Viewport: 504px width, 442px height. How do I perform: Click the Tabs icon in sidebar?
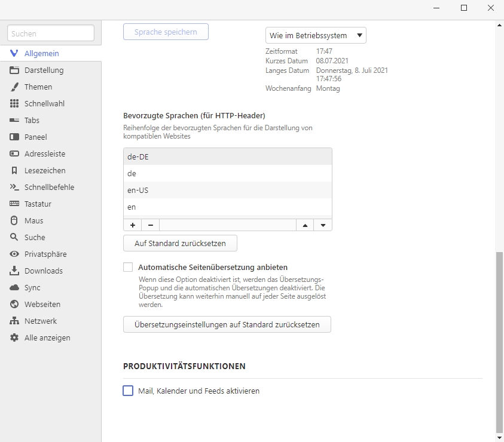point(14,120)
